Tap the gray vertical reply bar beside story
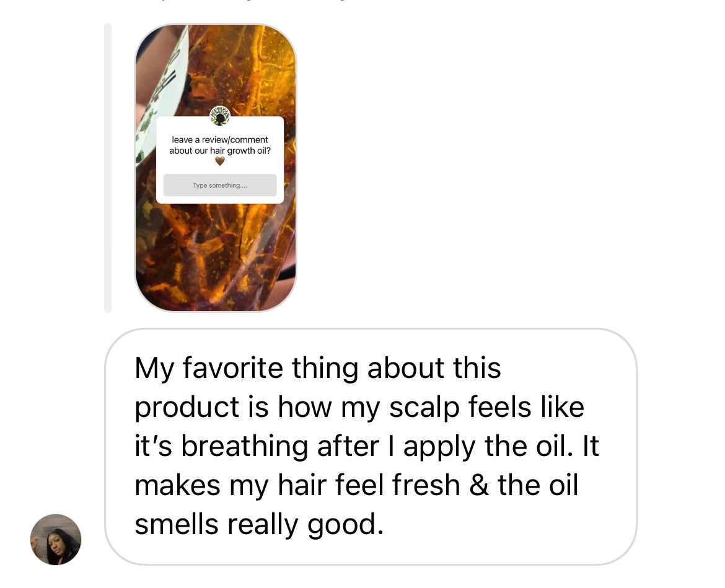The width and height of the screenshot is (725, 588). coord(108,168)
